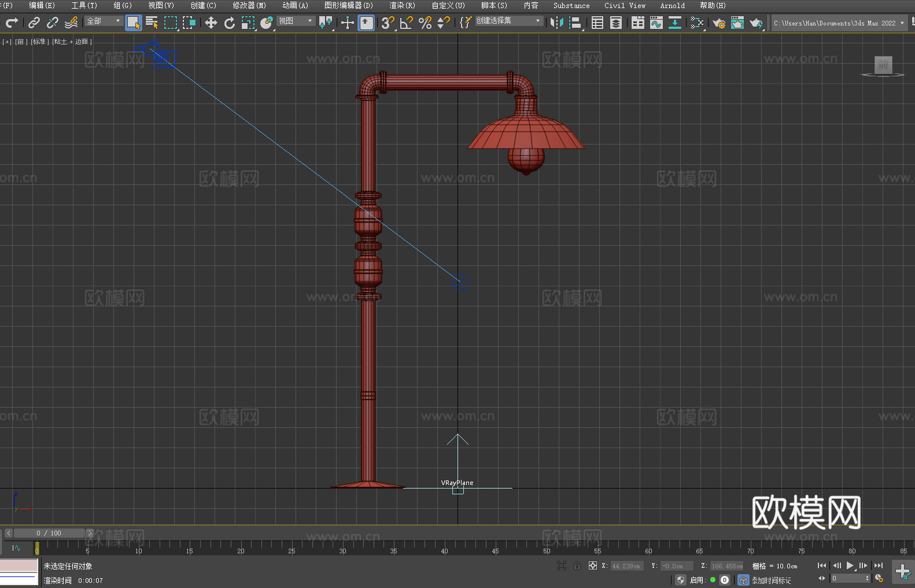Toggle the 3D Snaps button
Screen dimensions: 915x588
point(388,23)
